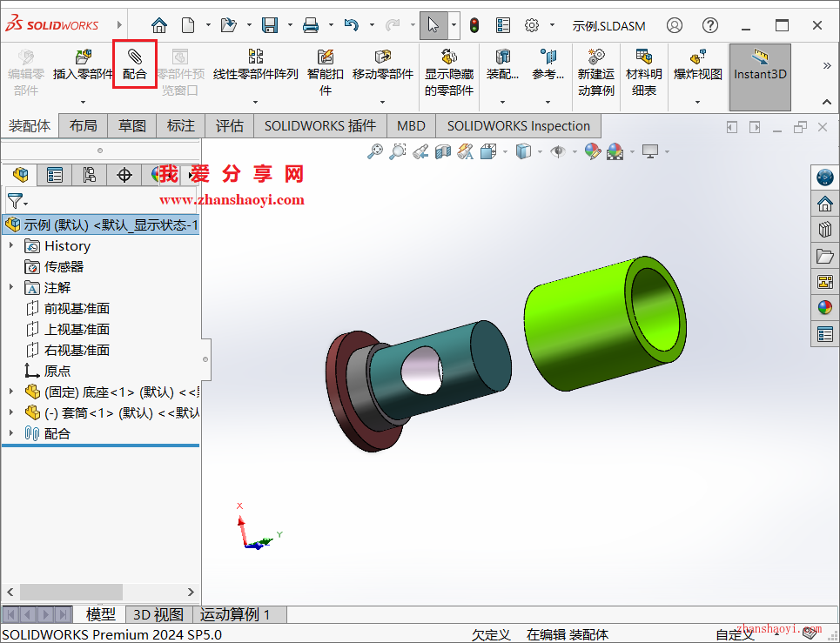Select 线性零部件阵列 linear pattern tool
The height and width of the screenshot is (643, 840).
[x=256, y=64]
